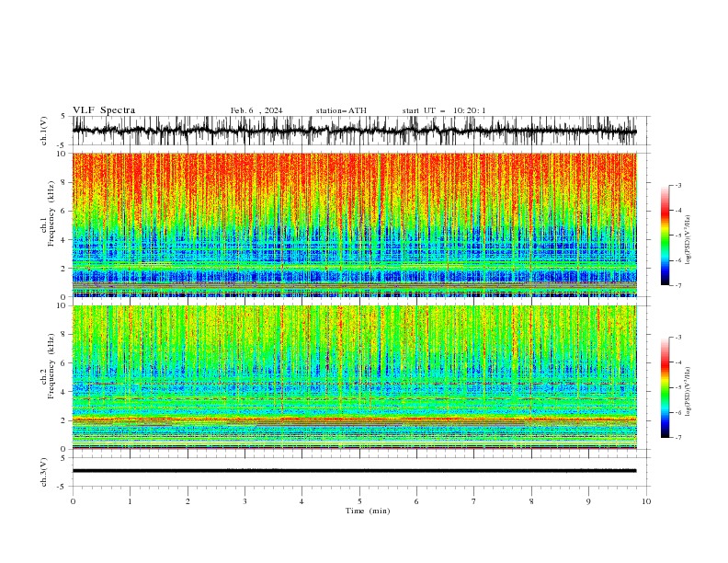The width and height of the screenshot is (728, 563).
Task: Click time axis tick label "6"
Action: [x=416, y=501]
